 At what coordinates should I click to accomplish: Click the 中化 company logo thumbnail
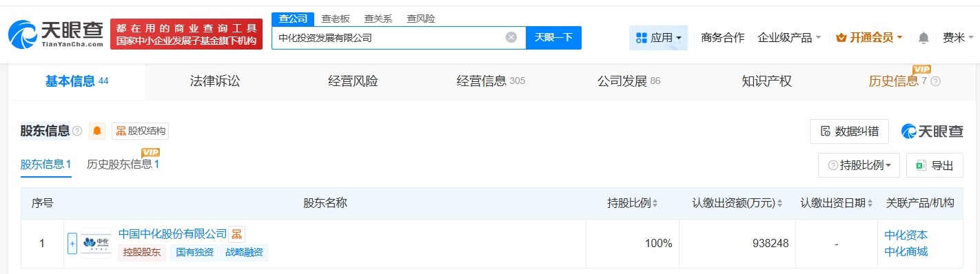(96, 243)
